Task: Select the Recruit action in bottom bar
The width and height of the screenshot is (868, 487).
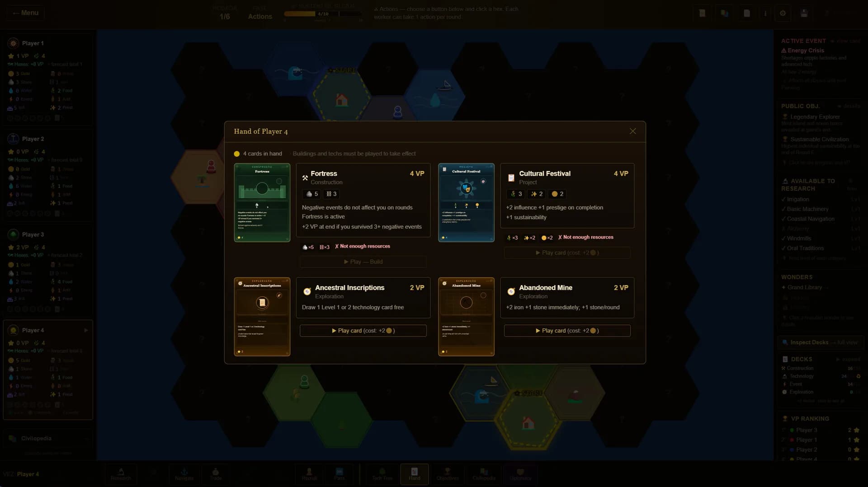Action: 309,474
